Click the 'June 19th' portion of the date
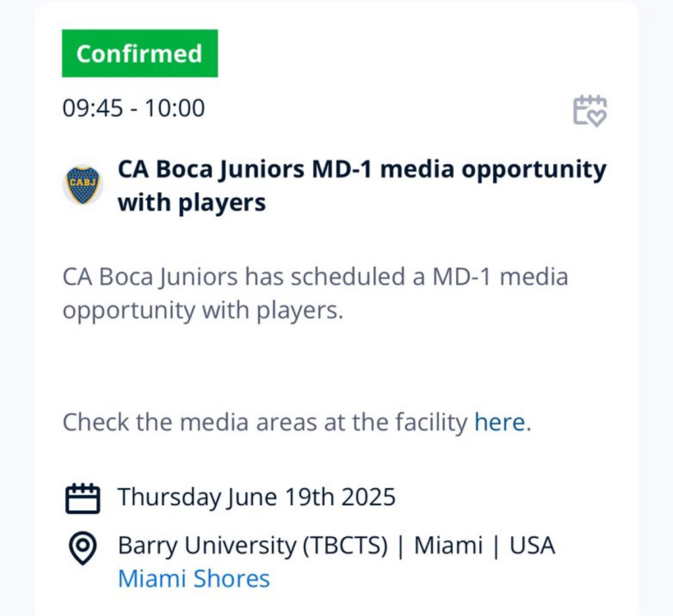Image resolution: width=673 pixels, height=616 pixels. [280, 497]
